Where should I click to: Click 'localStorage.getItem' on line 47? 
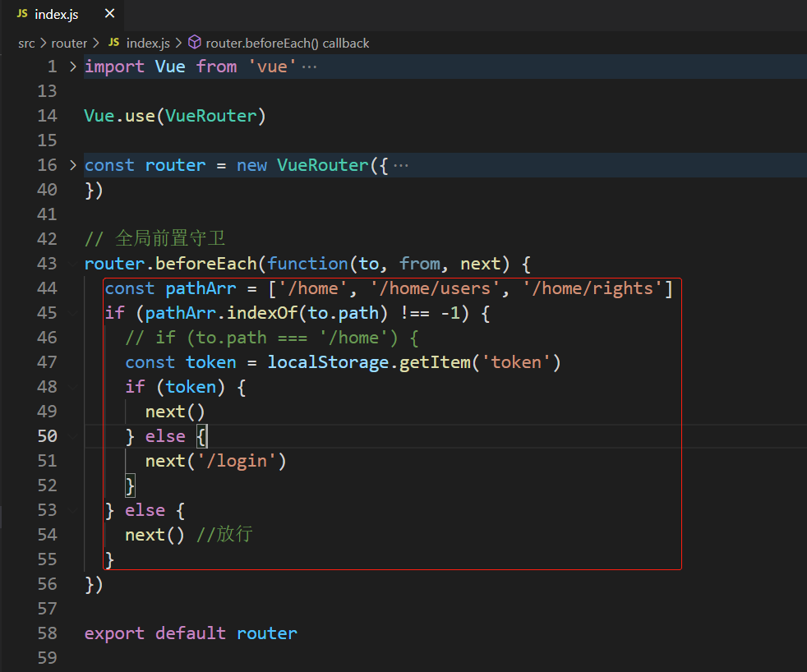368,363
